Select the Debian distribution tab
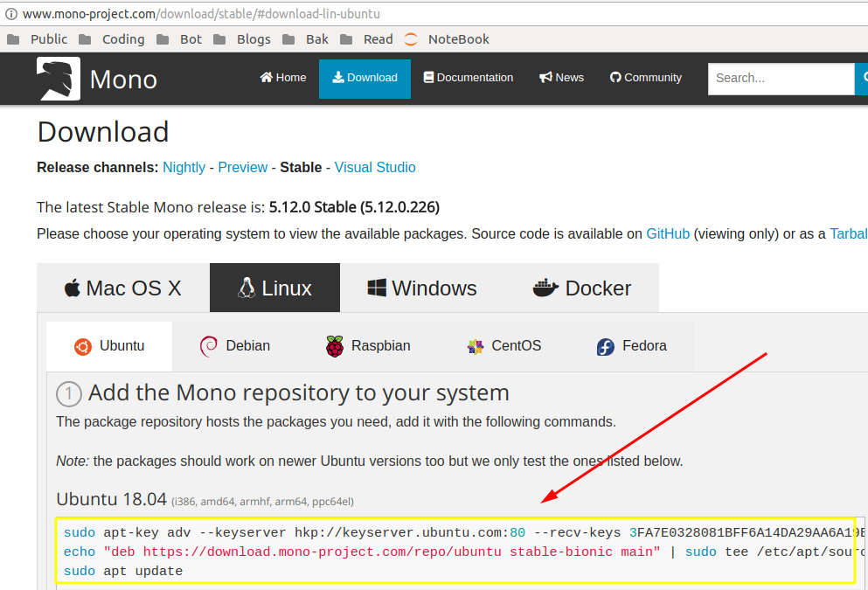 click(x=235, y=346)
